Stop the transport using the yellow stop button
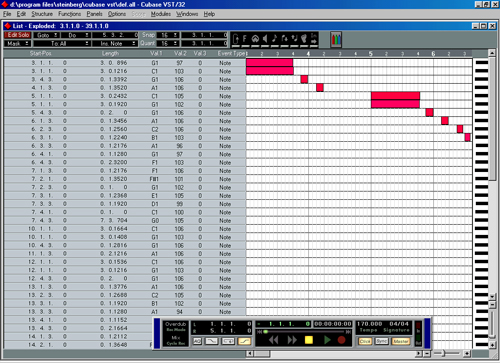 309,340
